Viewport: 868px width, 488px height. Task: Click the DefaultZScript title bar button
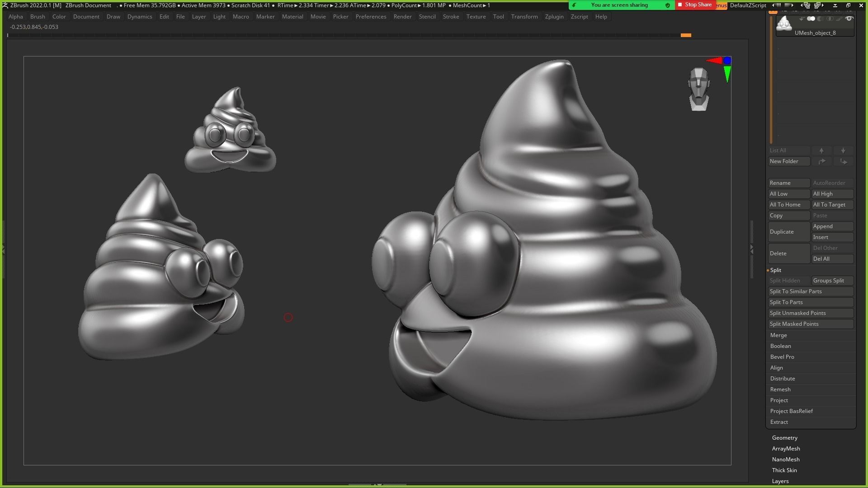748,5
